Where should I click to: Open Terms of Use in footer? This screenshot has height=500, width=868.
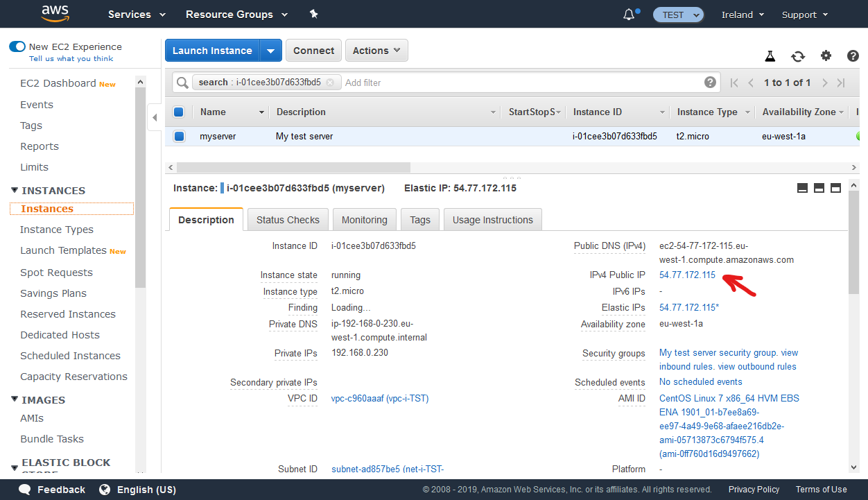point(821,490)
